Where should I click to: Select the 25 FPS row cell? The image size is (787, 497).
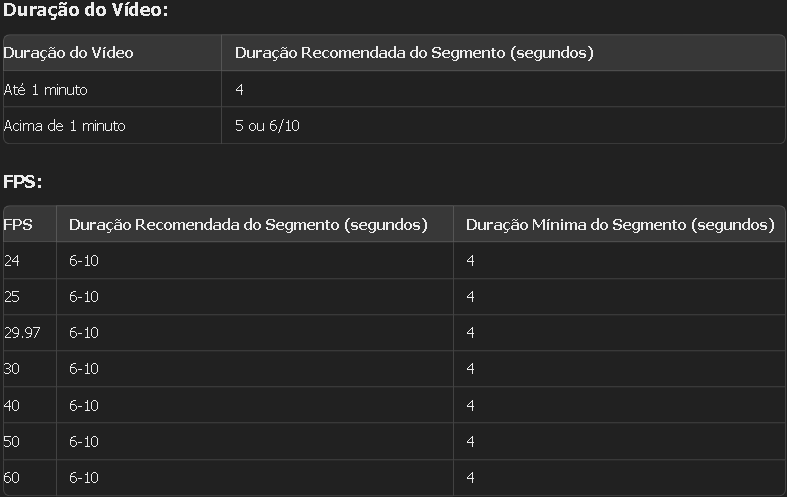12,297
